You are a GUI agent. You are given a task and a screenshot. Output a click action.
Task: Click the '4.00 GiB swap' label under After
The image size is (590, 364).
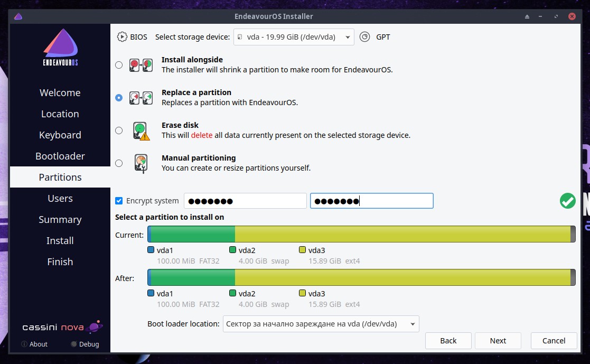(264, 304)
